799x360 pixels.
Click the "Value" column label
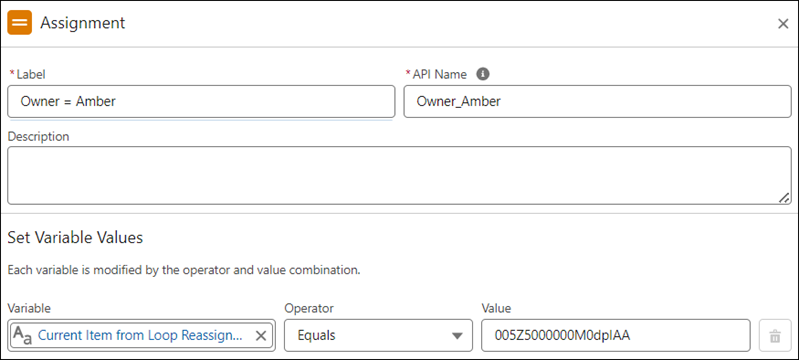click(x=496, y=308)
